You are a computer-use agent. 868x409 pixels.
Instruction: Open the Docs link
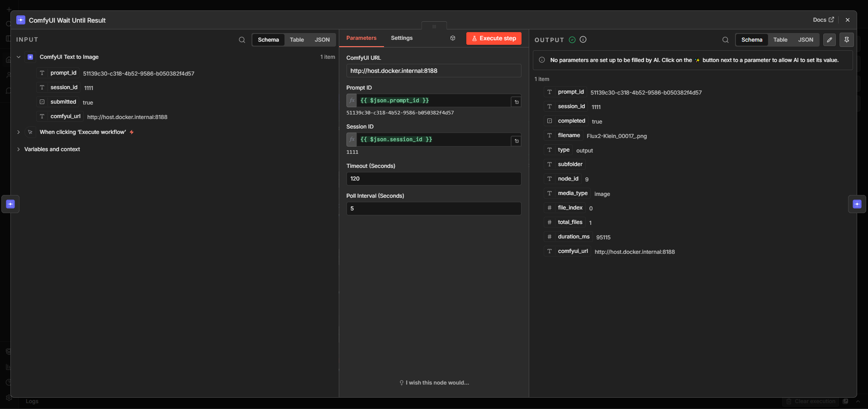click(823, 20)
